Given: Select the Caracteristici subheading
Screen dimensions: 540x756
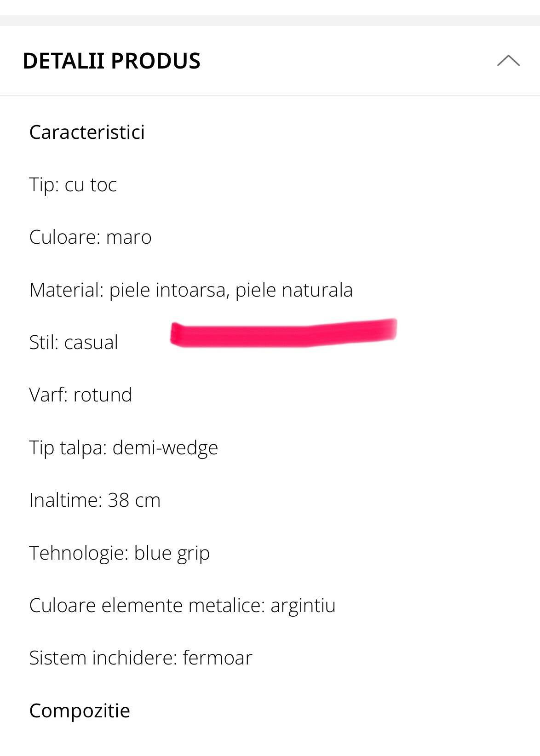Looking at the screenshot, I should pyautogui.click(x=87, y=132).
